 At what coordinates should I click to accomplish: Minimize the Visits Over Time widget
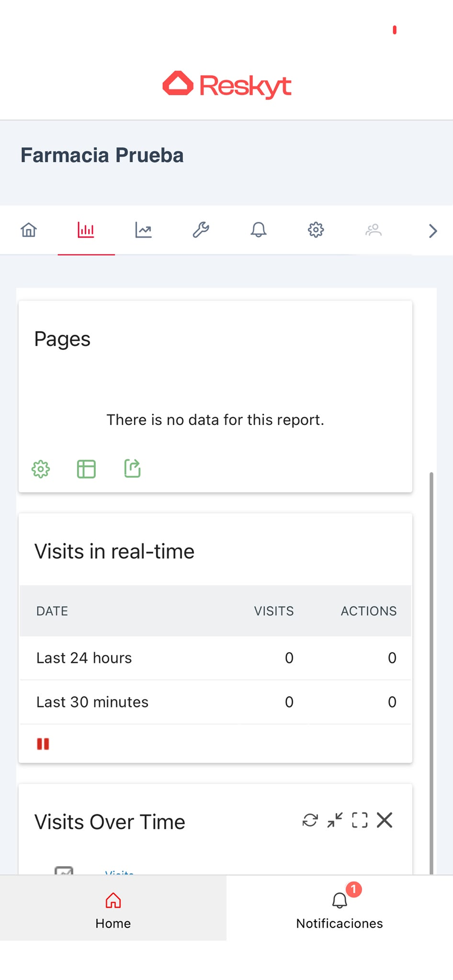(x=335, y=820)
